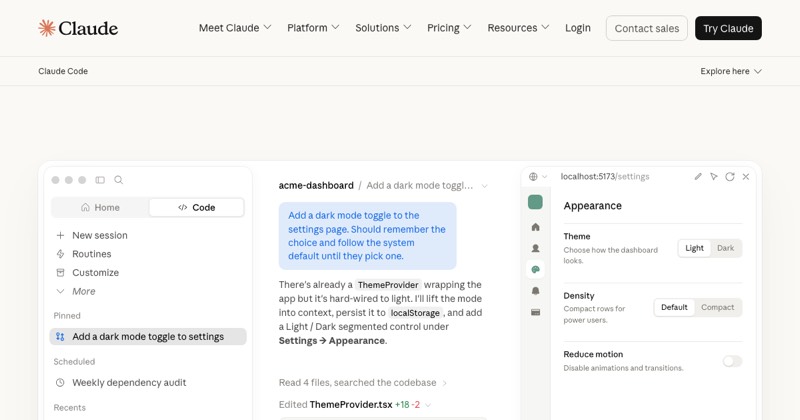
Task: Open the palette appearance icon in dashboard sidebar
Action: (535, 269)
